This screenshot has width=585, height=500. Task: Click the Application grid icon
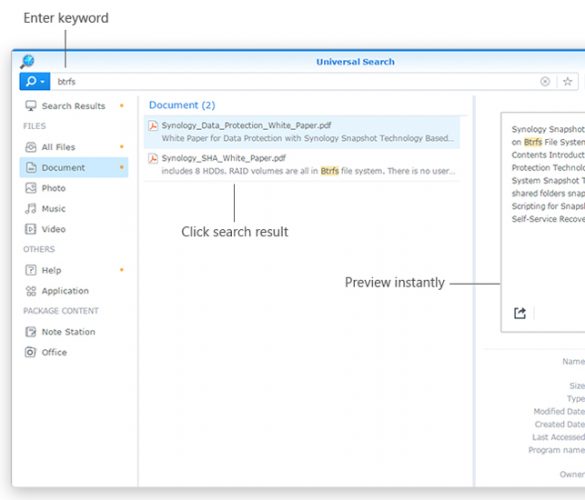[31, 291]
